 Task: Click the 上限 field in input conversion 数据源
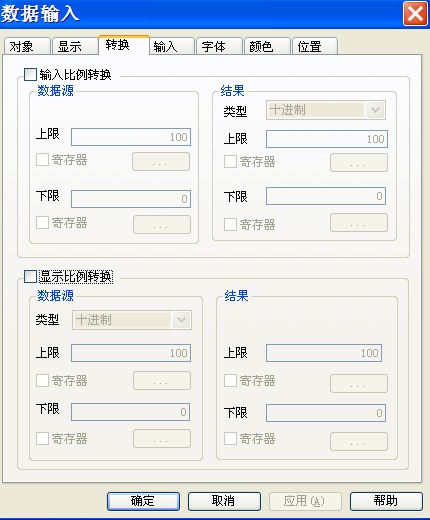point(131,137)
